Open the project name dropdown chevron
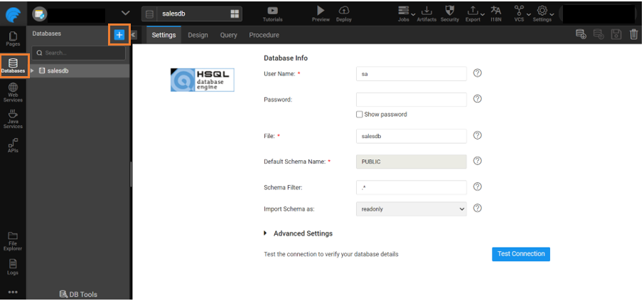The width and height of the screenshot is (644, 301). coord(126,13)
